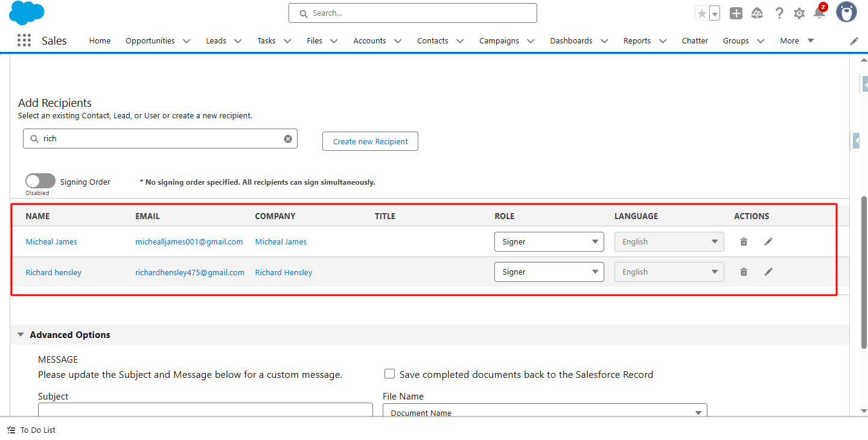This screenshot has width=868, height=440.
Task: Collapse the Advanced Options section
Action: click(21, 335)
